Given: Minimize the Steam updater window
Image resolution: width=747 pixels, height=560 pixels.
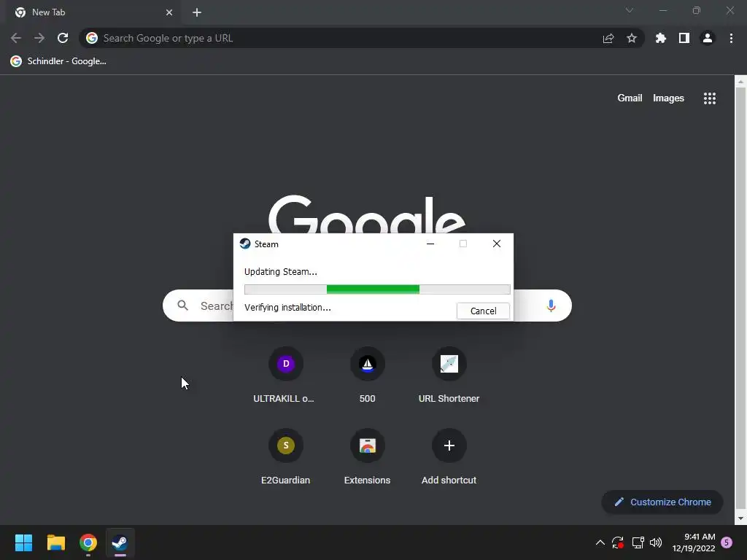Looking at the screenshot, I should 430,244.
